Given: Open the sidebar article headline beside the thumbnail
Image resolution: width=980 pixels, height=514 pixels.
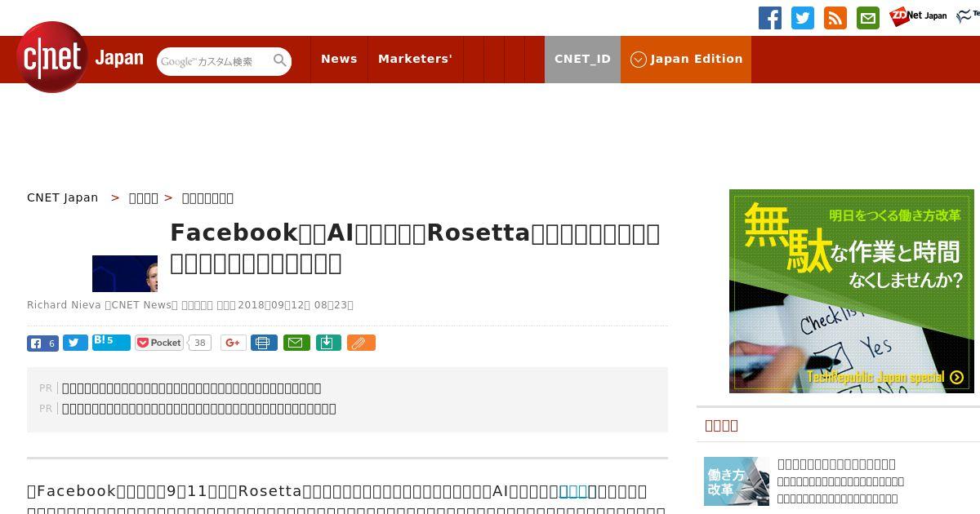Looking at the screenshot, I should 837,464.
